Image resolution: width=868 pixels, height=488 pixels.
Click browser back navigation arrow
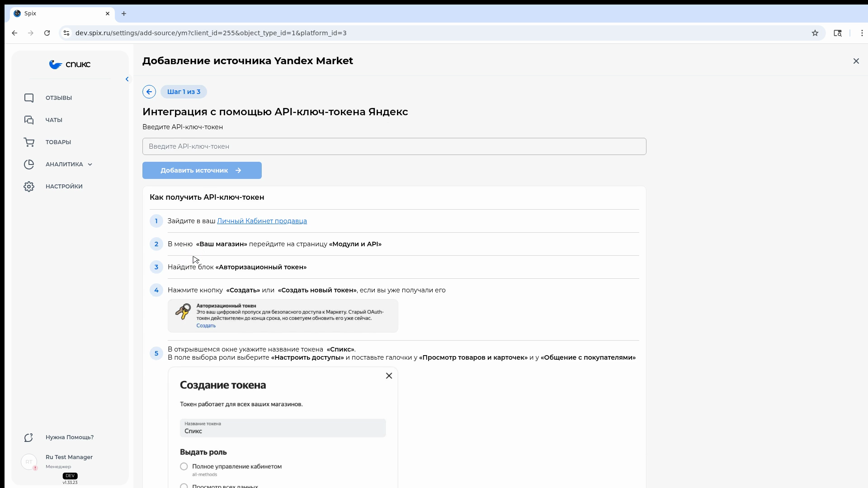coord(14,33)
